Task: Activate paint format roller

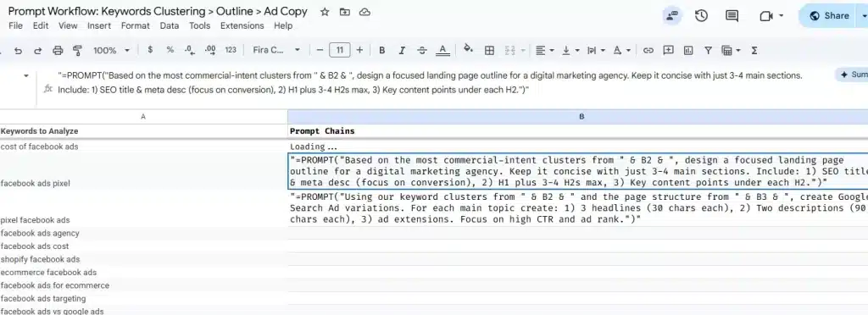Action: pos(77,50)
